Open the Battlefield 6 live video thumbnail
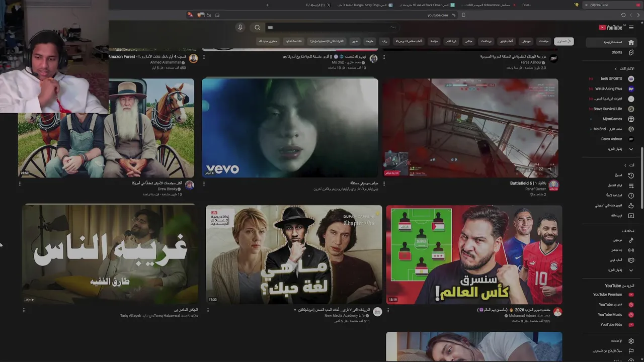Screen dimensions: 644x362 click(x=470, y=128)
